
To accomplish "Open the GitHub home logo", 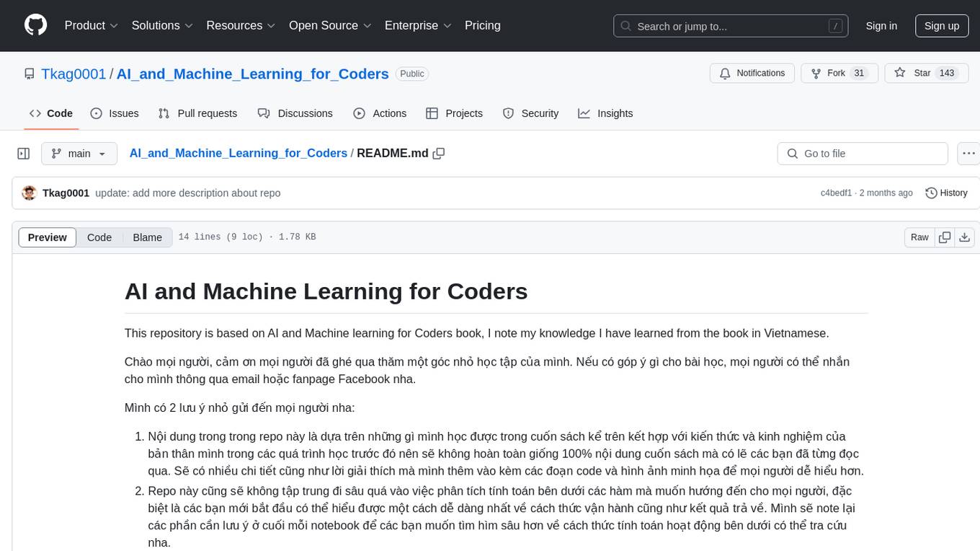I will [x=35, y=25].
